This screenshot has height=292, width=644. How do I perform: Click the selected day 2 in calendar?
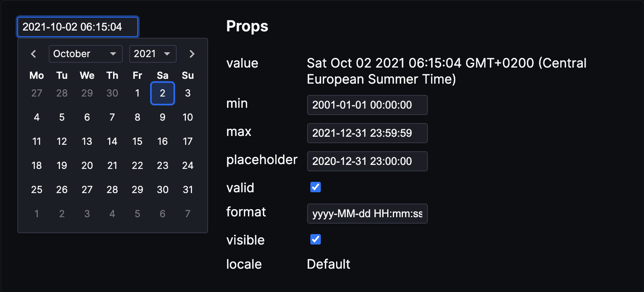click(x=163, y=93)
